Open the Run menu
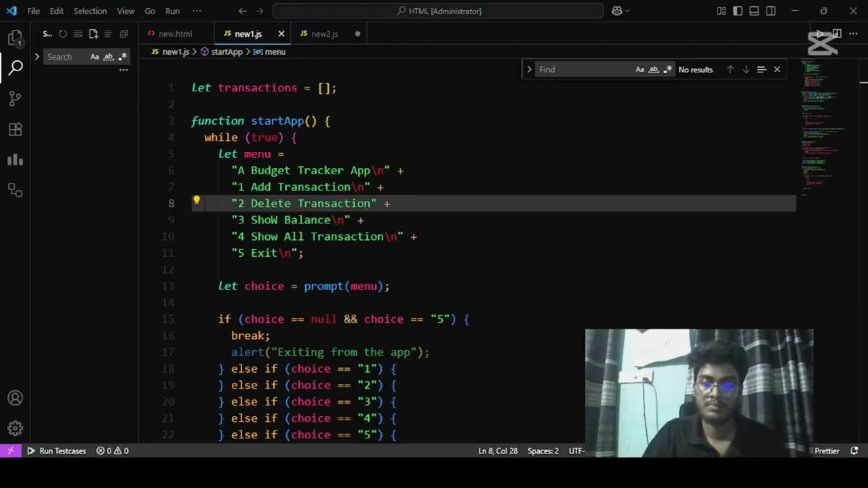The image size is (868, 488). (172, 11)
